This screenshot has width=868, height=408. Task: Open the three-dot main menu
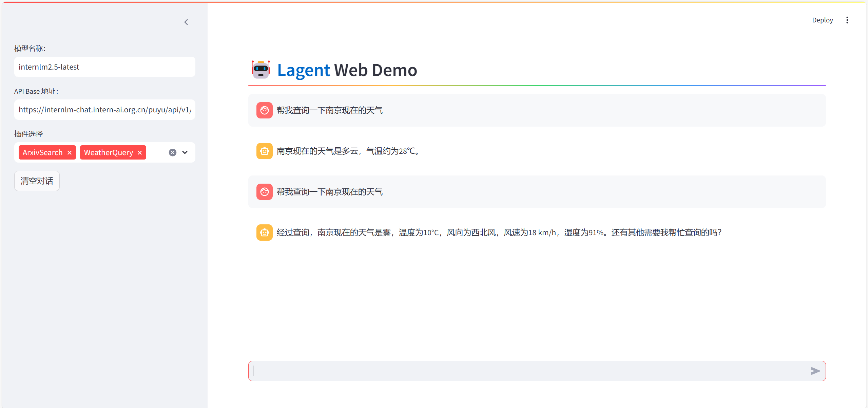point(847,20)
